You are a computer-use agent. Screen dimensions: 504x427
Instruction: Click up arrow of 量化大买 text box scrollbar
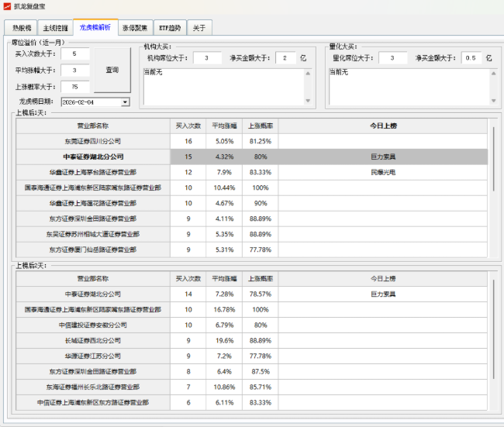coord(493,74)
